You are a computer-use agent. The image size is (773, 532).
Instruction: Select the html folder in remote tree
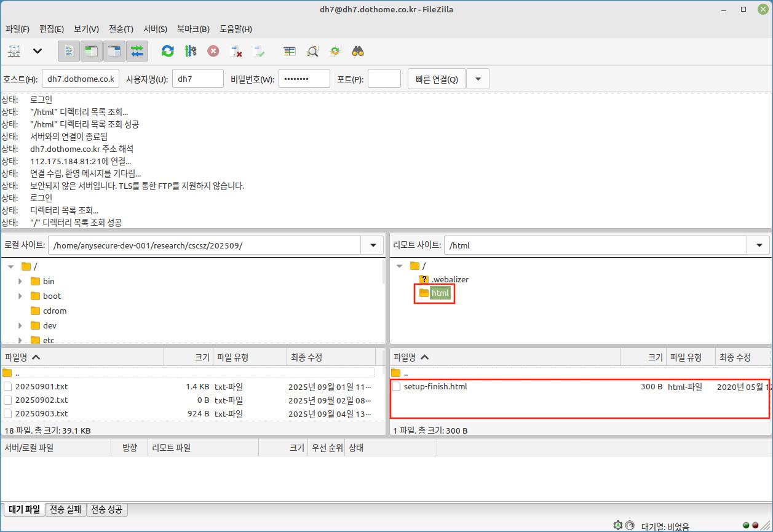click(440, 293)
